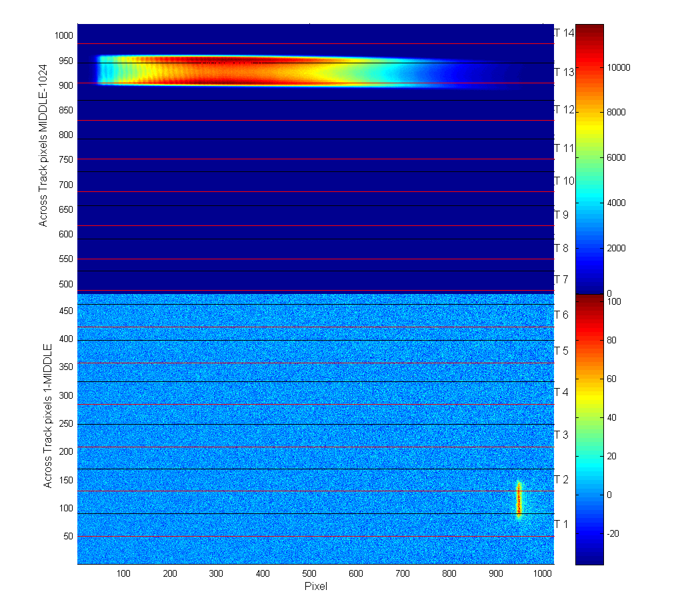Click the lower colorbar near value 60
Viewport: 700px width, 600px height.
[589, 379]
